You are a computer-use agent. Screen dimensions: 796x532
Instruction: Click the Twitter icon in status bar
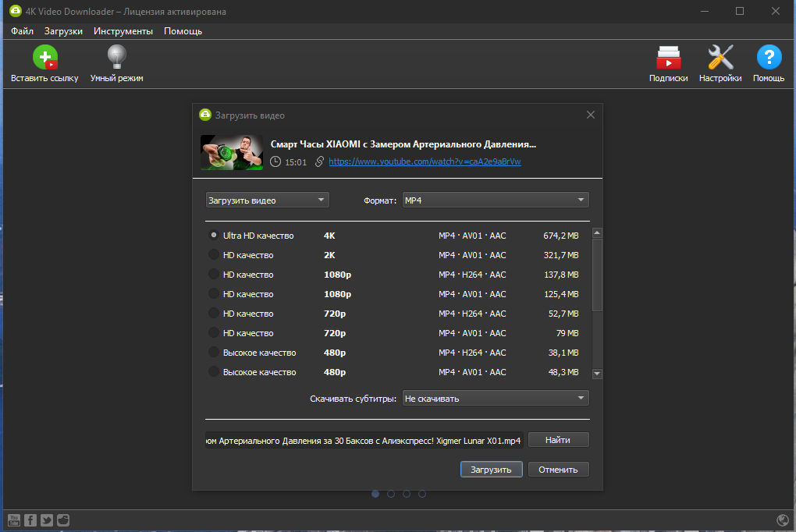(x=47, y=520)
